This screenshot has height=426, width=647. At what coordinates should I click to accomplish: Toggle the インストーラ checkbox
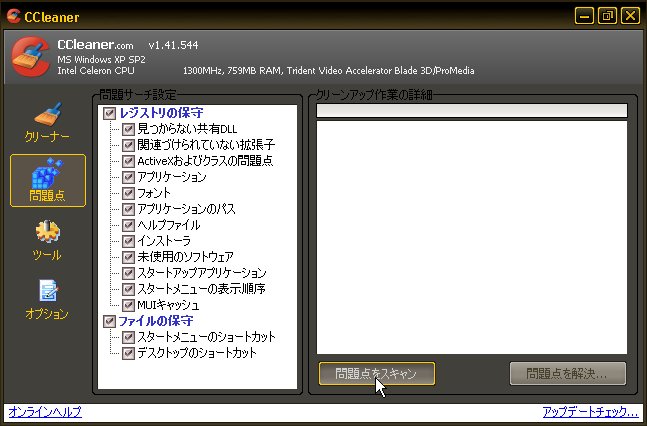[x=128, y=241]
